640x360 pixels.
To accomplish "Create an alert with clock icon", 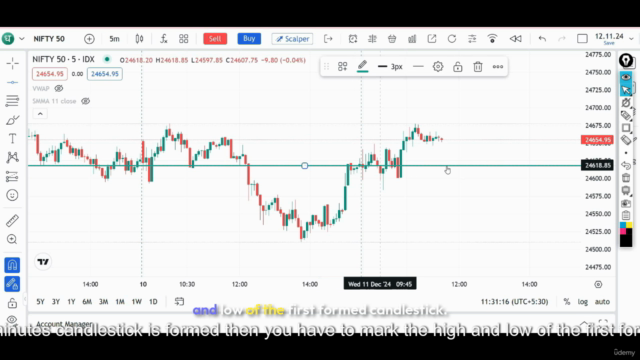I will [353, 39].
